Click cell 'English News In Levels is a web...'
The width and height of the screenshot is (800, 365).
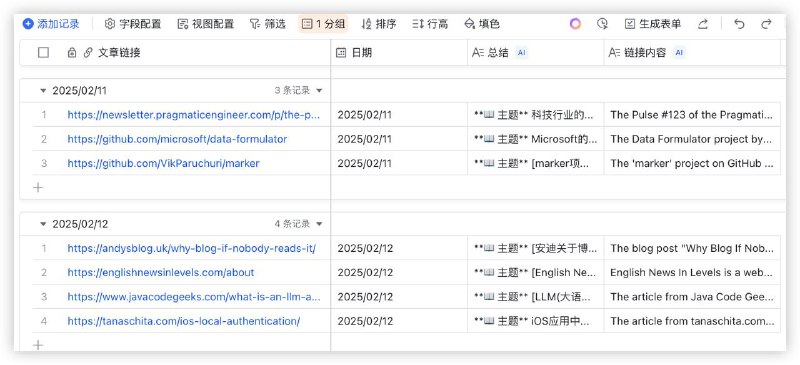[692, 273]
